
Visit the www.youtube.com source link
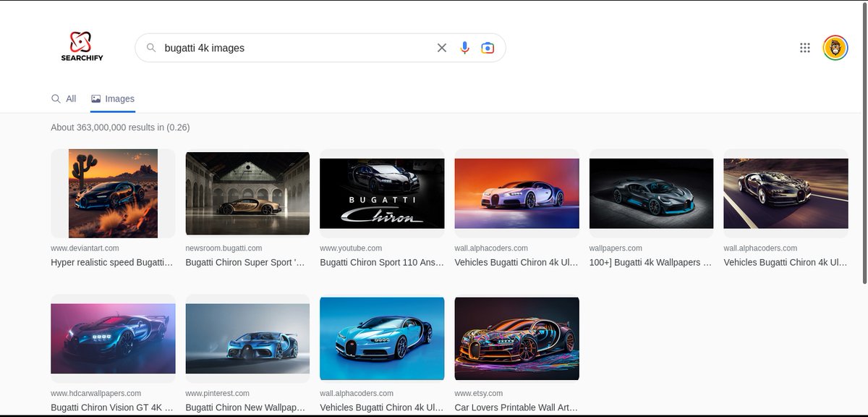351,248
